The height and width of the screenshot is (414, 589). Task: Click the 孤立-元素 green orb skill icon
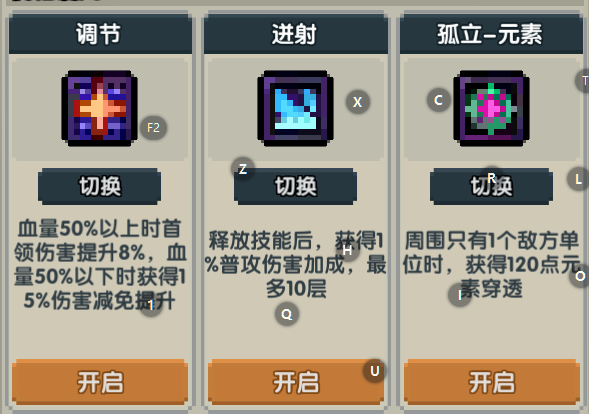click(491, 108)
